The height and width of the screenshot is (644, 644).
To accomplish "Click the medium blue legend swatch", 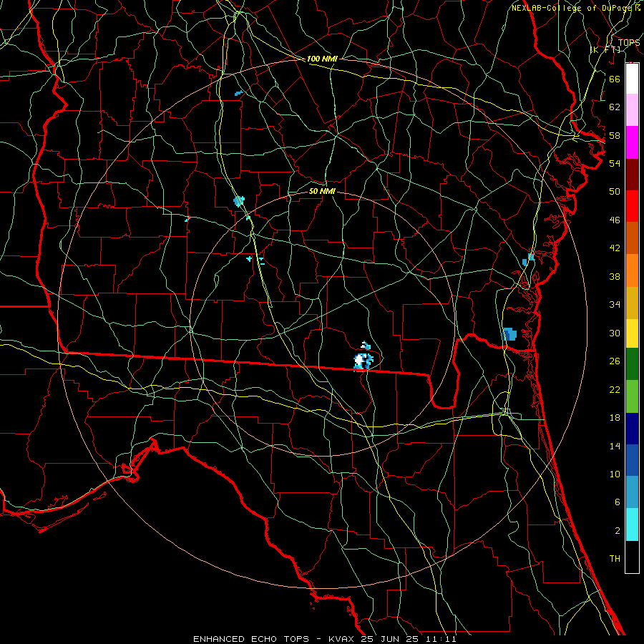I will pyautogui.click(x=632, y=460).
